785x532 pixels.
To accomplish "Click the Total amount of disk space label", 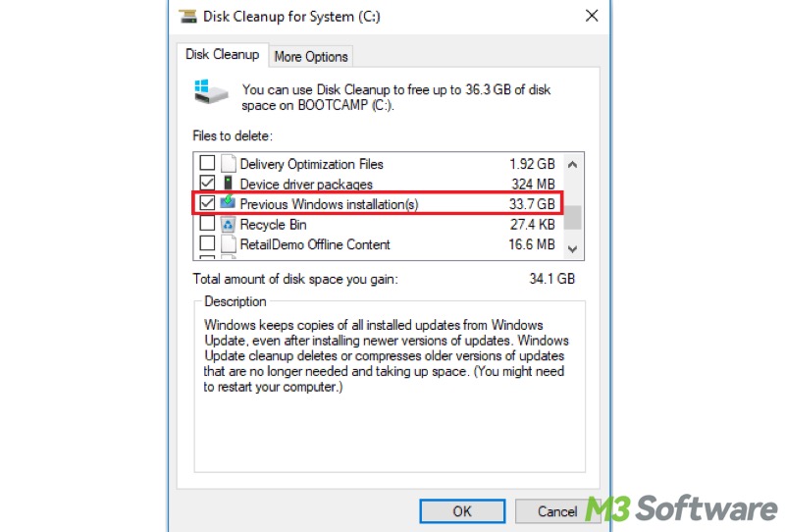I will click(x=295, y=279).
